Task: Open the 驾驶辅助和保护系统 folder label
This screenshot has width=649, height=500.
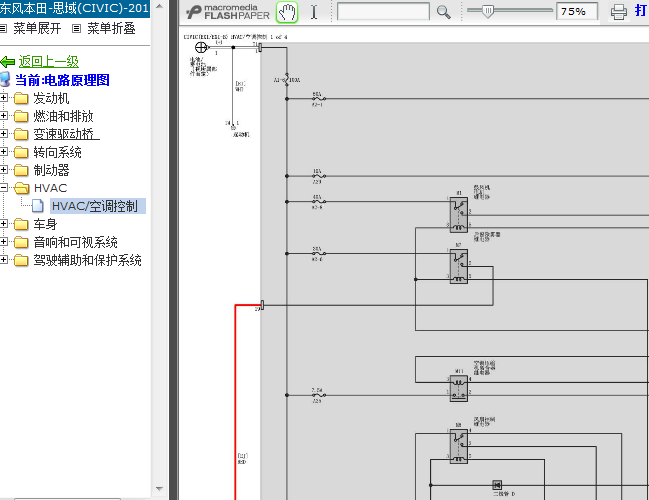Action: click(x=87, y=260)
